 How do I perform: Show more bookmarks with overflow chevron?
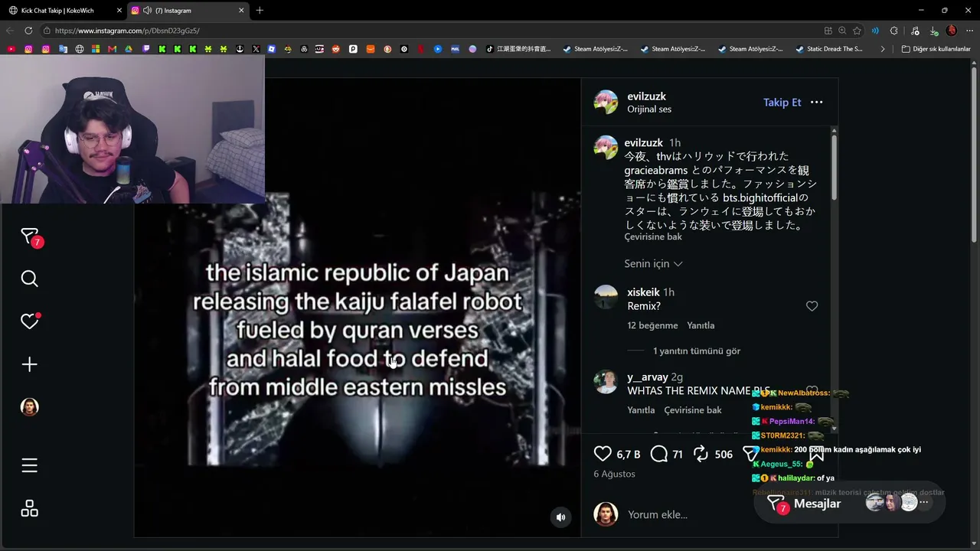(883, 49)
